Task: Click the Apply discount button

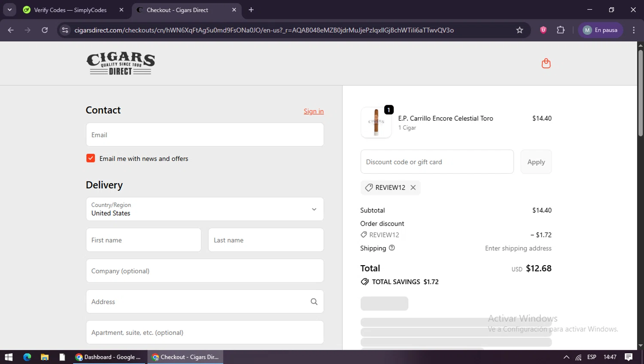Action: [536, 162]
